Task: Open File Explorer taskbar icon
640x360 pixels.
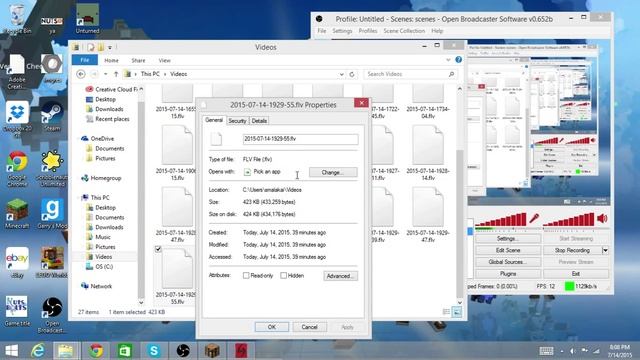Action: tap(66, 351)
